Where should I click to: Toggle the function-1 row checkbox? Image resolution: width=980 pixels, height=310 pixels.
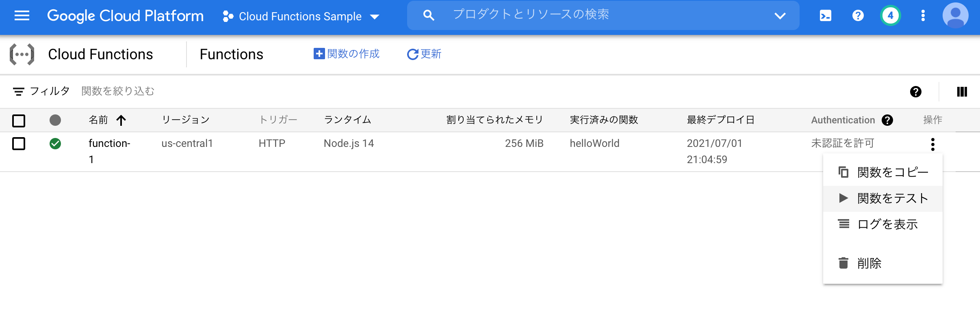tap(19, 144)
